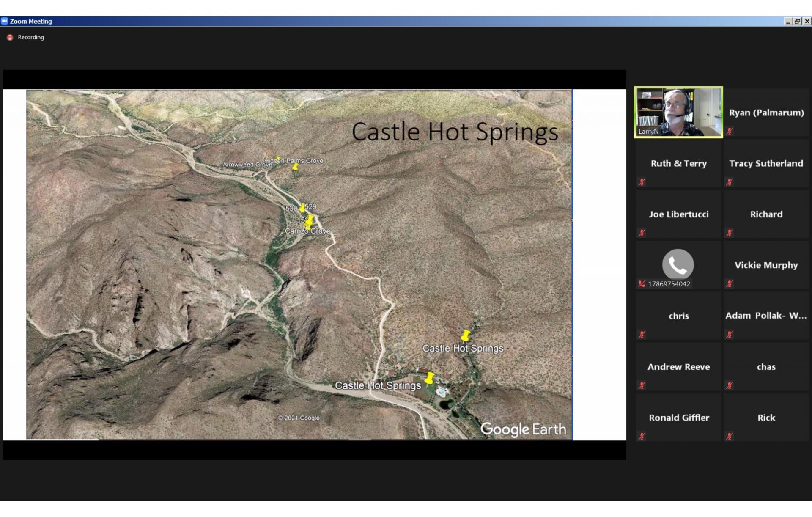Click the lower Castle Hot Springs pushpin near pool
This screenshot has height=517, width=812.
tap(430, 378)
